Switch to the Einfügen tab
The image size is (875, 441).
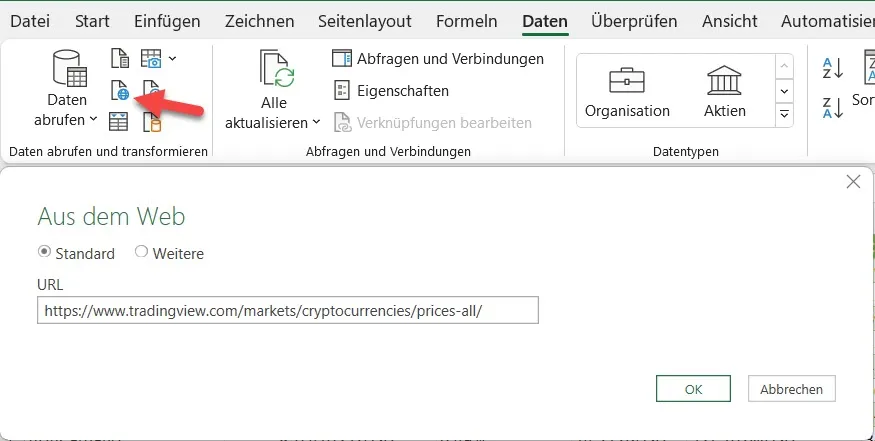(167, 21)
